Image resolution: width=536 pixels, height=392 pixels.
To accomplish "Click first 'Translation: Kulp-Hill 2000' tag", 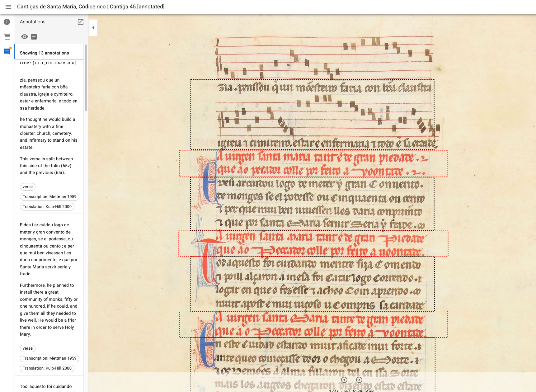I will [x=47, y=207].
